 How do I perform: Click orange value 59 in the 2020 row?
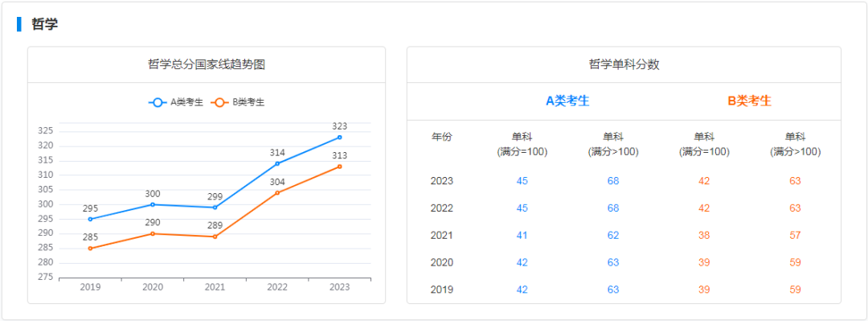(796, 262)
